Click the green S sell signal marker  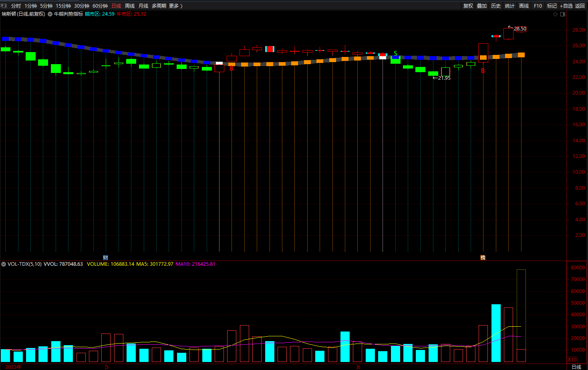[395, 53]
